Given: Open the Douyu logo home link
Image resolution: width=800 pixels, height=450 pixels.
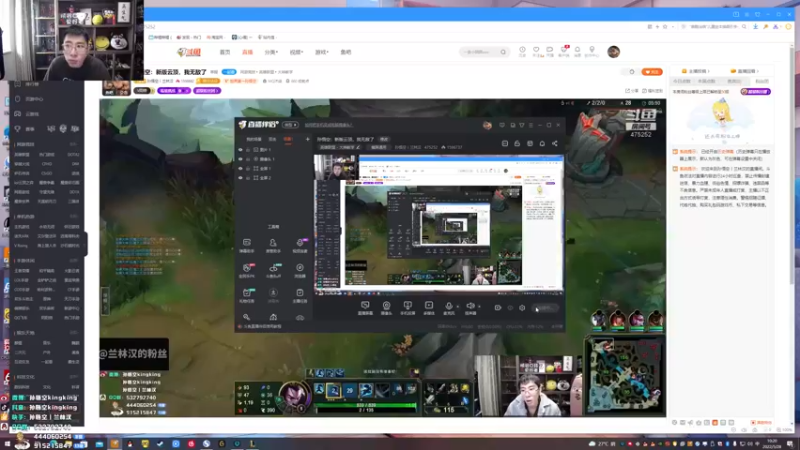Looking at the screenshot, I should pyautogui.click(x=189, y=52).
